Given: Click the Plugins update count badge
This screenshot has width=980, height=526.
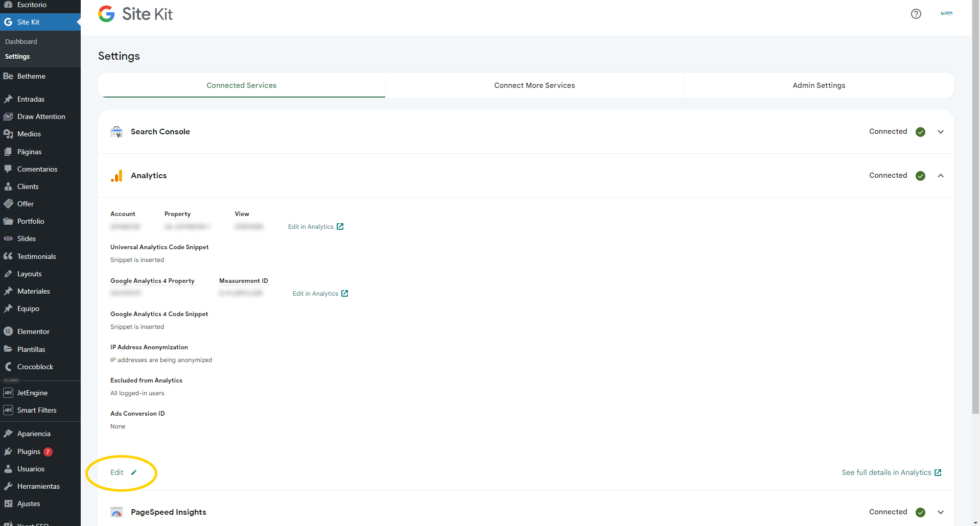Looking at the screenshot, I should [x=48, y=452].
